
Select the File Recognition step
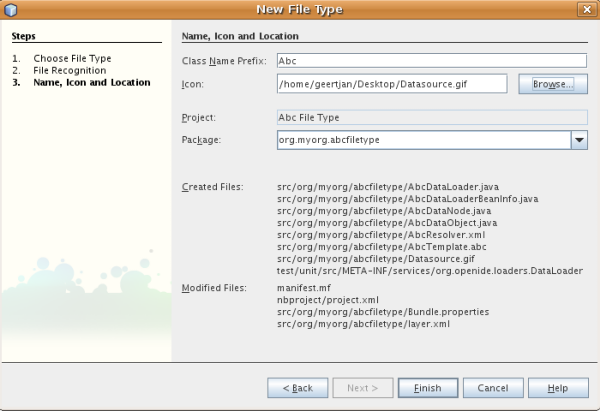click(69, 71)
